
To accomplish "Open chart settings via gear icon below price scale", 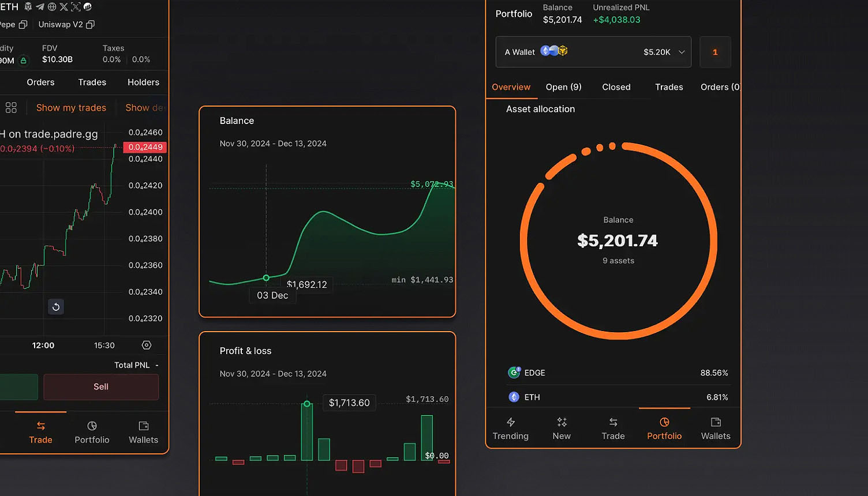I will tap(146, 345).
